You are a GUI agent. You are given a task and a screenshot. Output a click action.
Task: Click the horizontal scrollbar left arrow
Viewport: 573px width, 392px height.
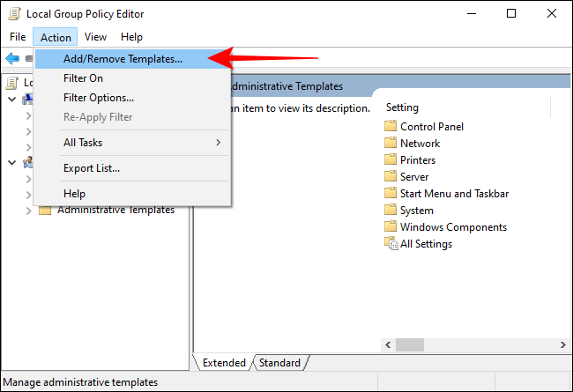388,344
